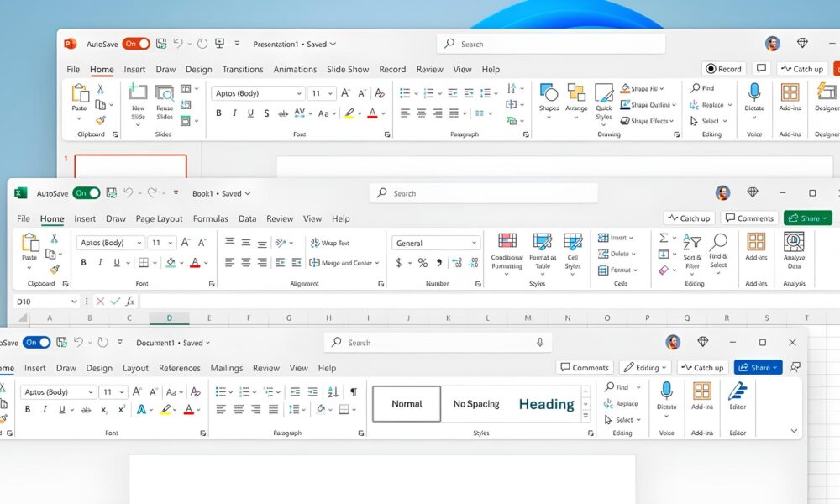Click Cut scissors icon in PowerPoint
The height and width of the screenshot is (504, 840).
click(100, 88)
